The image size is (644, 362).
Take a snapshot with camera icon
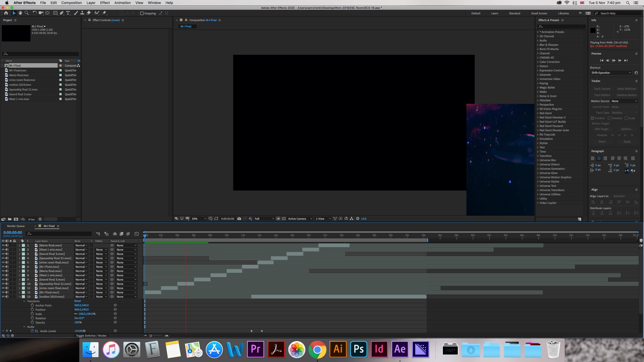point(239,219)
